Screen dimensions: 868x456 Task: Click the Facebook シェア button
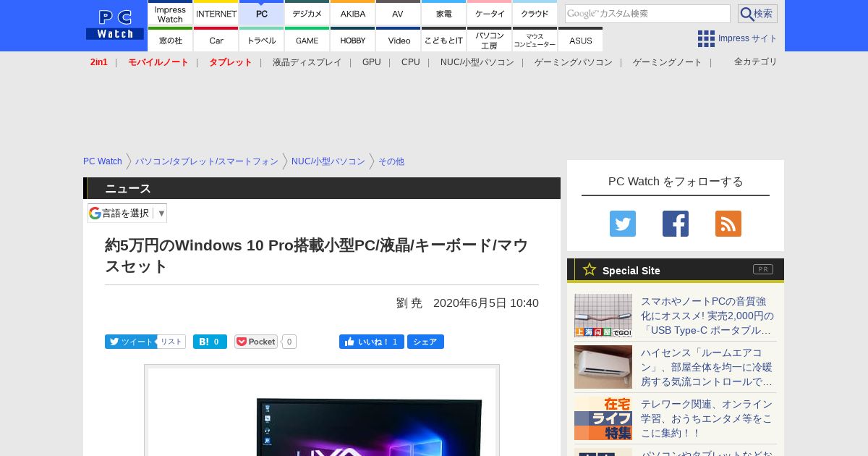(x=425, y=342)
